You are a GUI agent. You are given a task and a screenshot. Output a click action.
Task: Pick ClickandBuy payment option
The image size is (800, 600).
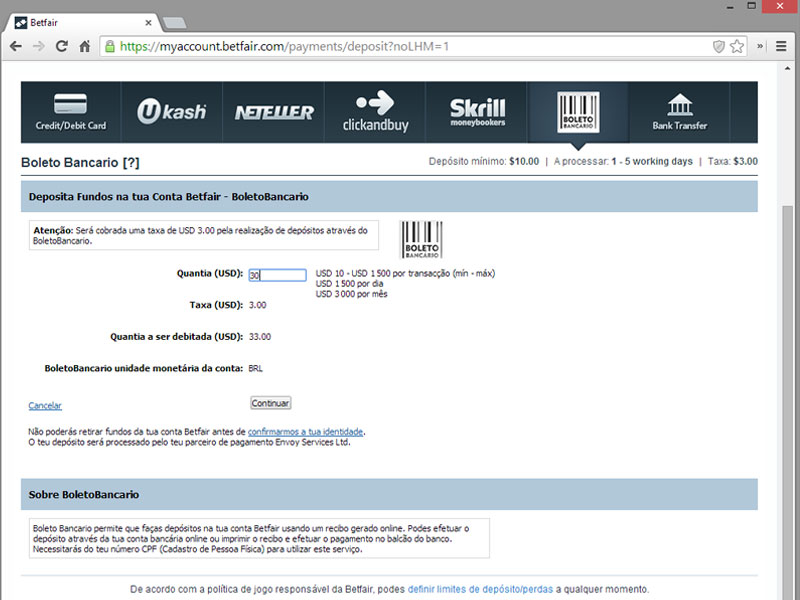point(375,112)
